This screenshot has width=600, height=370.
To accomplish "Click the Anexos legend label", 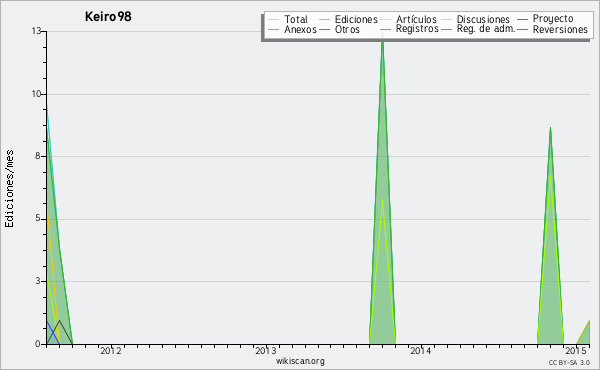I will tap(300, 29).
